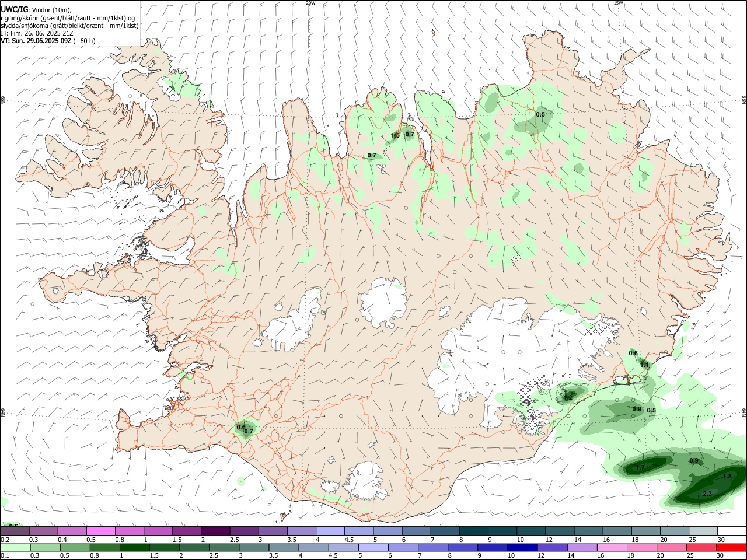Click the '20W' longitude label
The height and width of the screenshot is (560, 747).
(310, 3)
